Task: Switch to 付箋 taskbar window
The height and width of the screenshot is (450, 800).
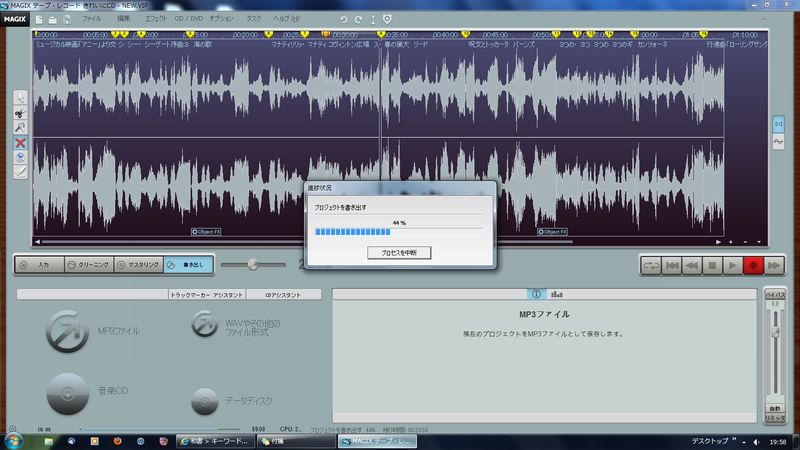Action: click(295, 441)
